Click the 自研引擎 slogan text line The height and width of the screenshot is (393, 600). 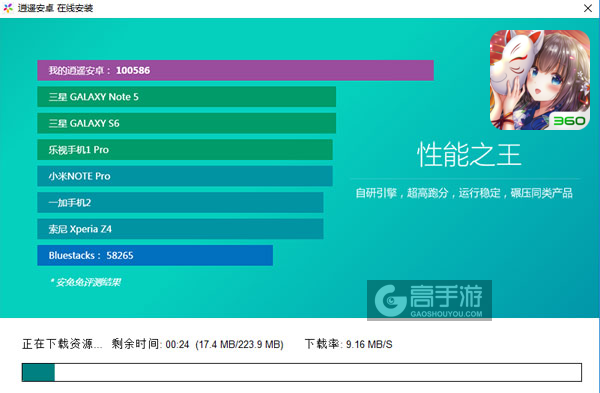point(464,193)
